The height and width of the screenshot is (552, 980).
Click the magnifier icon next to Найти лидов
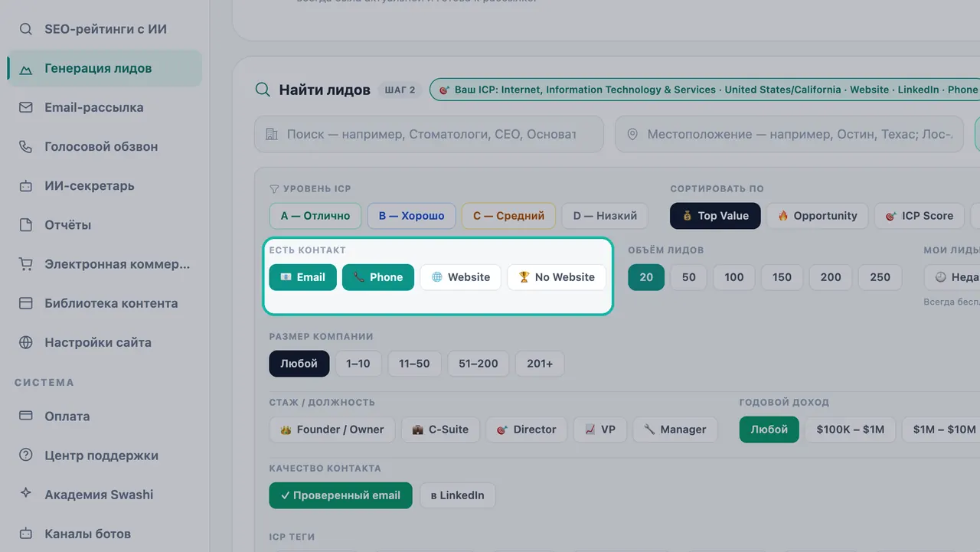pos(263,90)
